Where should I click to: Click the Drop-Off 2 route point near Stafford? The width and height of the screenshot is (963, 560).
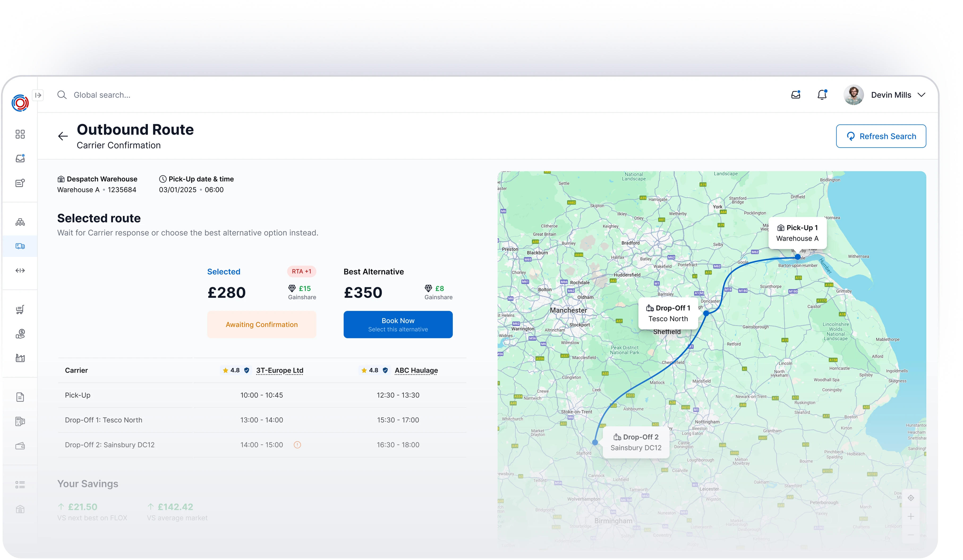point(595,442)
